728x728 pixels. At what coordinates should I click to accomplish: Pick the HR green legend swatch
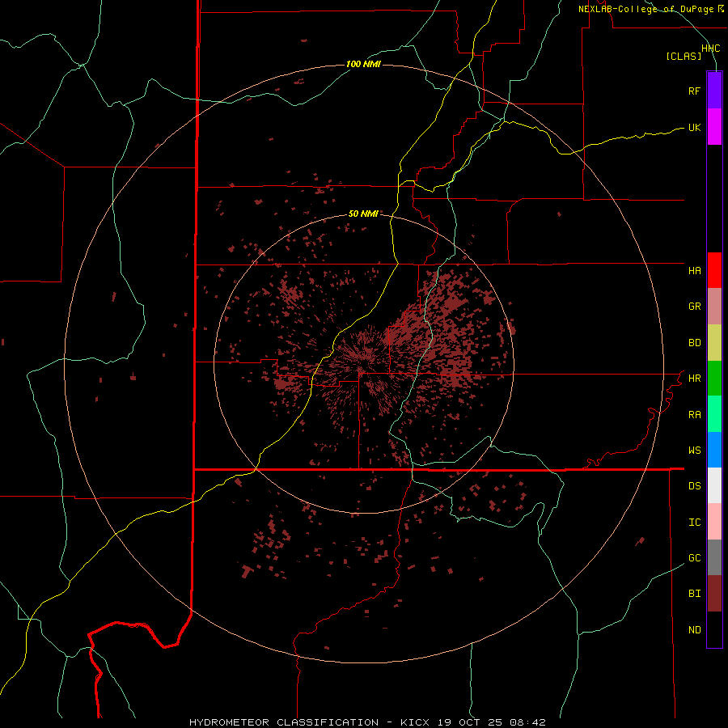click(x=714, y=379)
